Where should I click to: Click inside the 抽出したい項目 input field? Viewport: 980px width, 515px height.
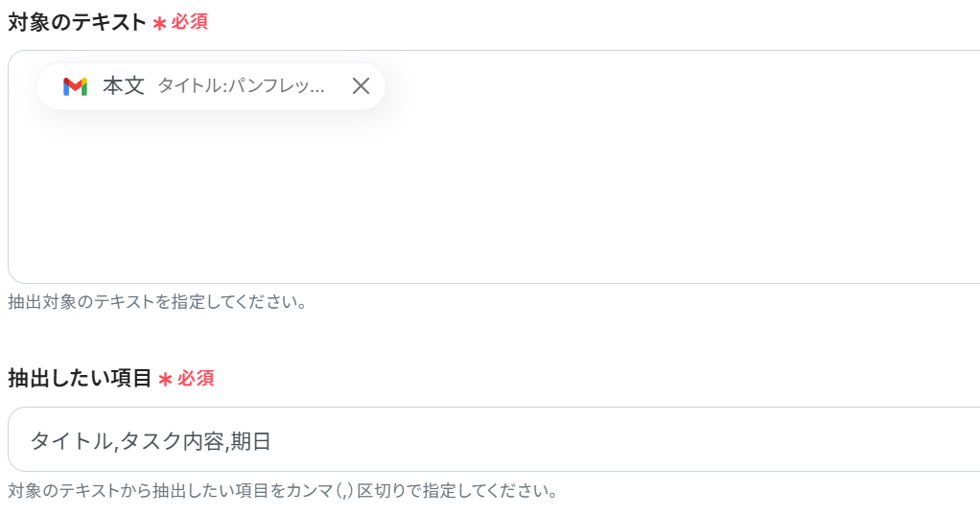pyautogui.click(x=575, y=440)
